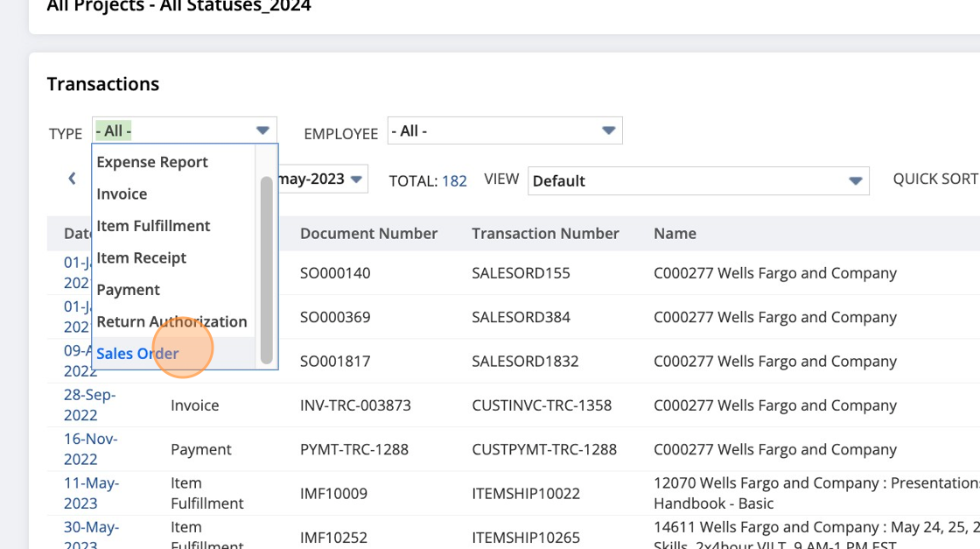Image resolution: width=980 pixels, height=549 pixels.
Task: Click the type list scrollbar thumb
Action: [266, 271]
